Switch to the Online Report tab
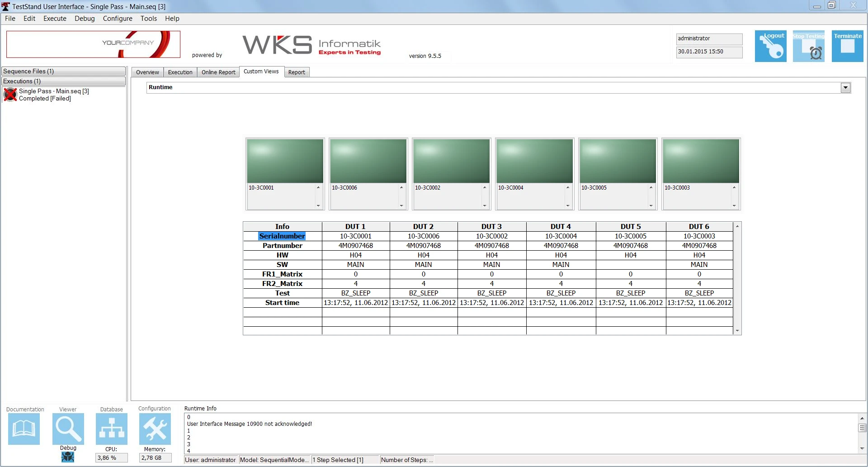Image resolution: width=868 pixels, height=467 pixels. click(218, 72)
